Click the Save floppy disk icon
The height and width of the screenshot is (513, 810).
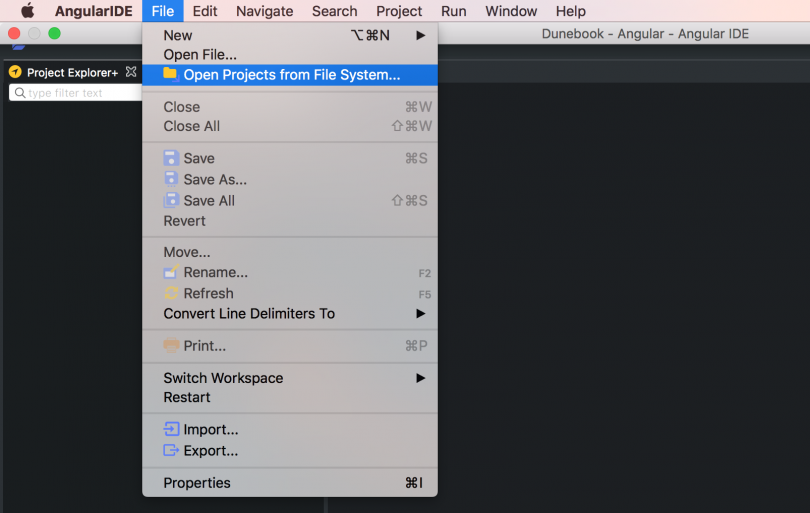pyautogui.click(x=171, y=158)
